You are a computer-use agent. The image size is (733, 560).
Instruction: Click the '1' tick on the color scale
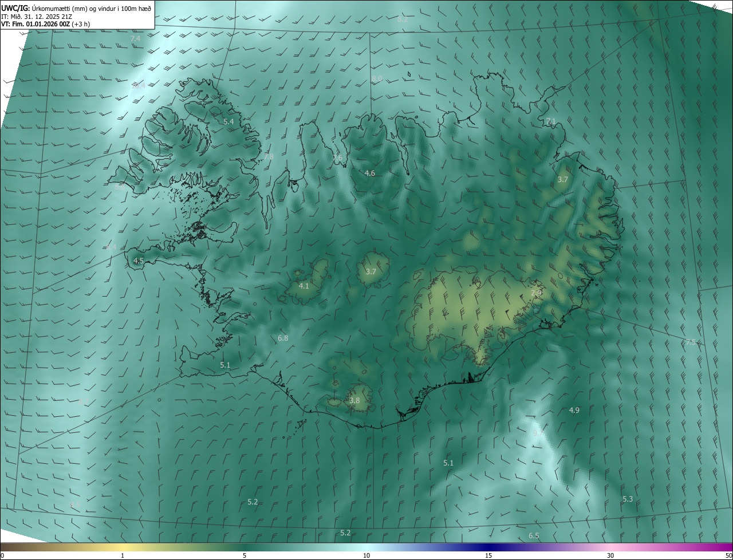tap(123, 555)
